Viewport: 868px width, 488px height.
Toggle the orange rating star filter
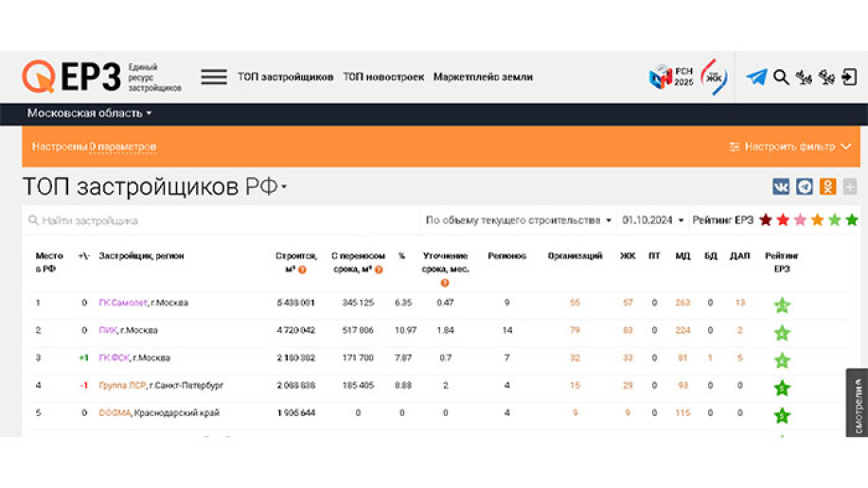pos(817,220)
